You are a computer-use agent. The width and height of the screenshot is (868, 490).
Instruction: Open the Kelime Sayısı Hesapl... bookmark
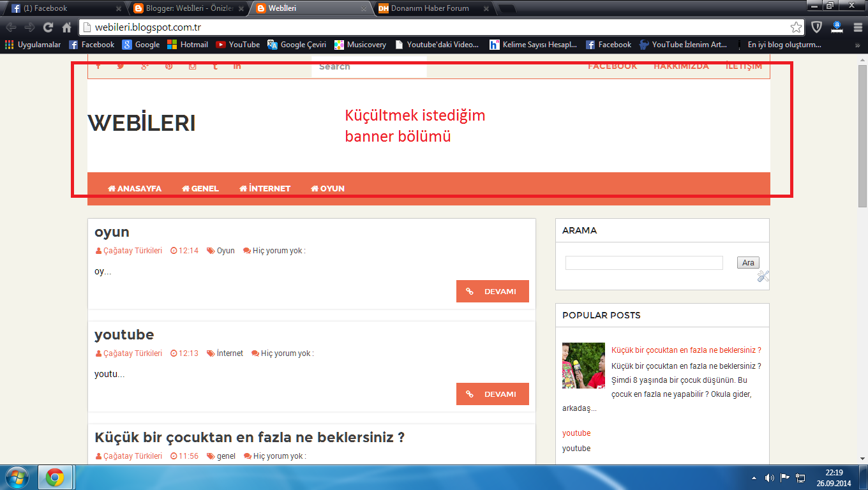533,45
